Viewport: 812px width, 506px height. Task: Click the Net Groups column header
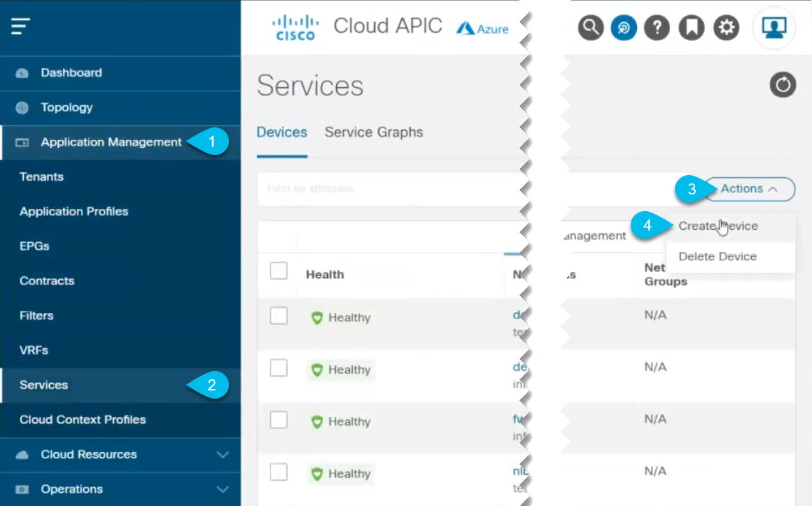(x=665, y=275)
